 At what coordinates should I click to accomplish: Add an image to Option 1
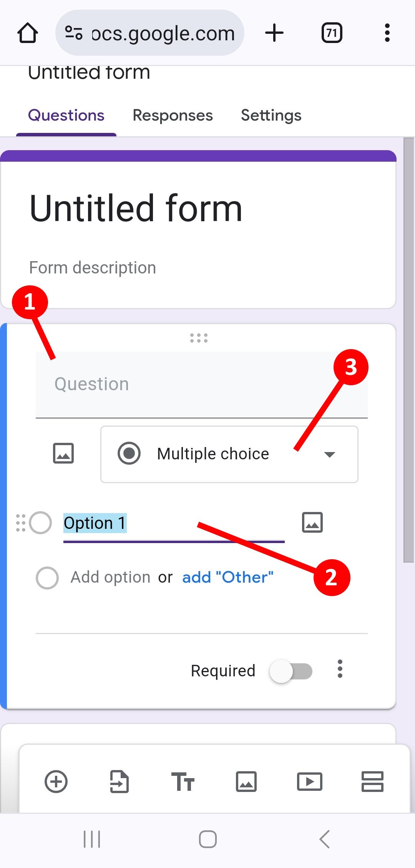[311, 522]
